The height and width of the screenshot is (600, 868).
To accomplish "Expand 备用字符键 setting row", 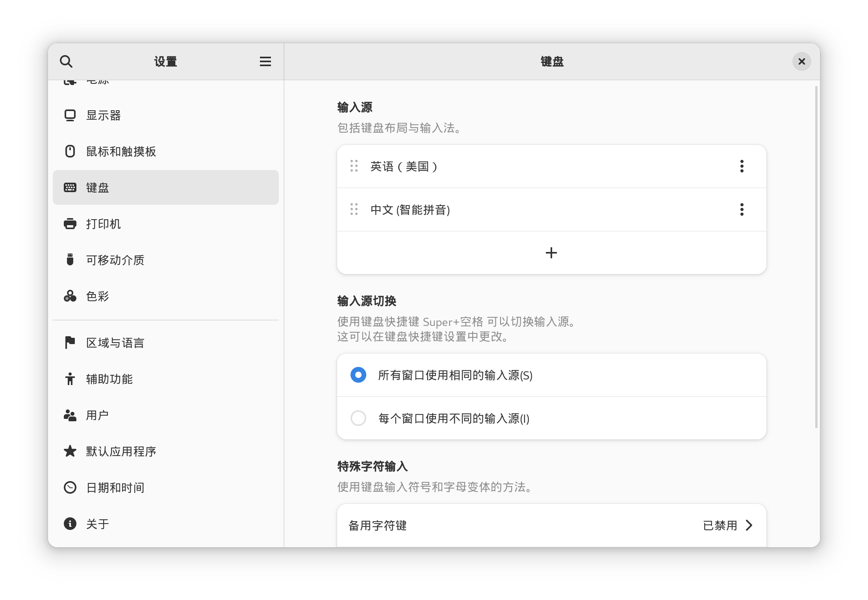I will coord(551,525).
